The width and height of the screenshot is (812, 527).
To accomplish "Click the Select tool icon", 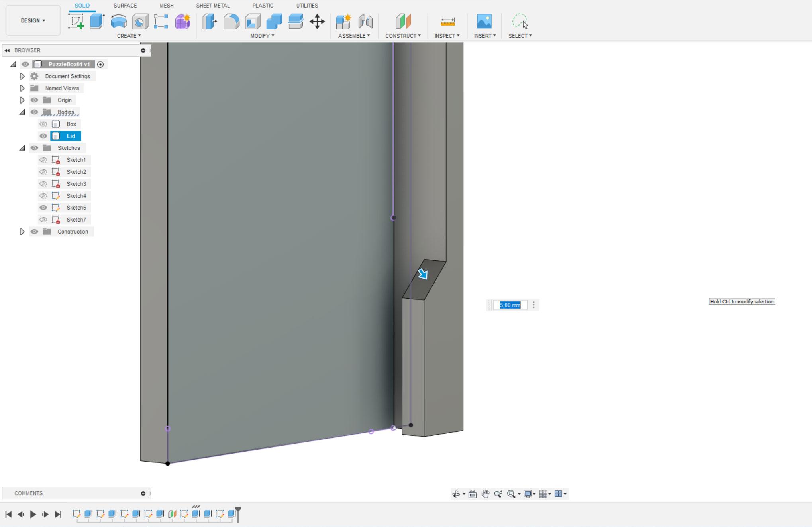I will click(x=520, y=22).
